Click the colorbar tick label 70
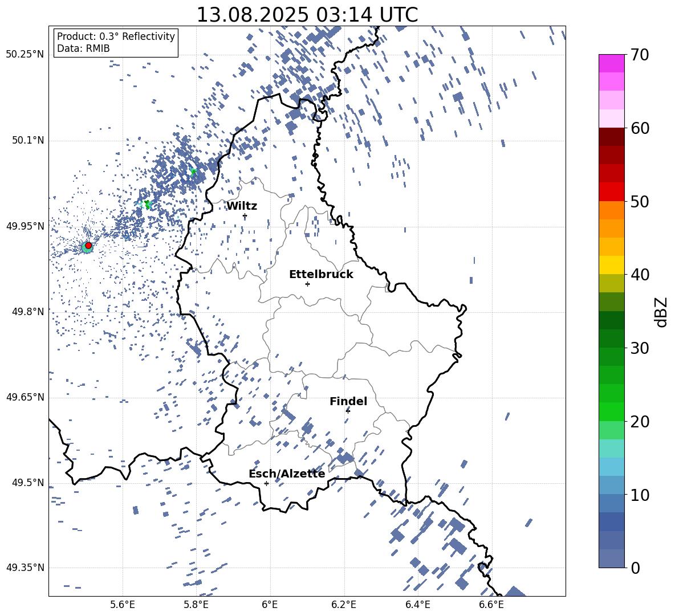This screenshot has height=616, width=675. [640, 55]
